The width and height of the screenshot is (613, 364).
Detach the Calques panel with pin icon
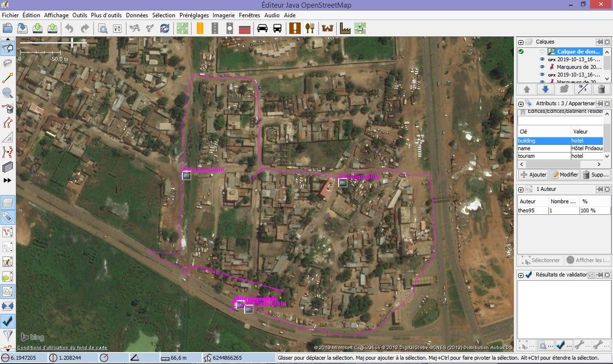point(599,42)
